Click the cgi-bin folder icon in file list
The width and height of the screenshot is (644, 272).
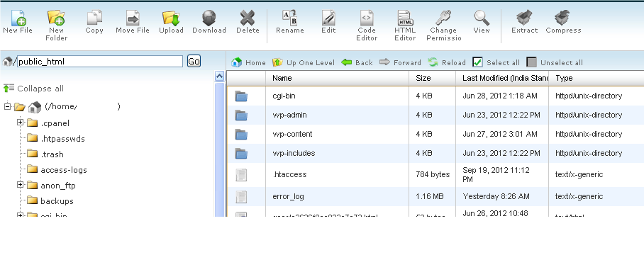(x=241, y=96)
